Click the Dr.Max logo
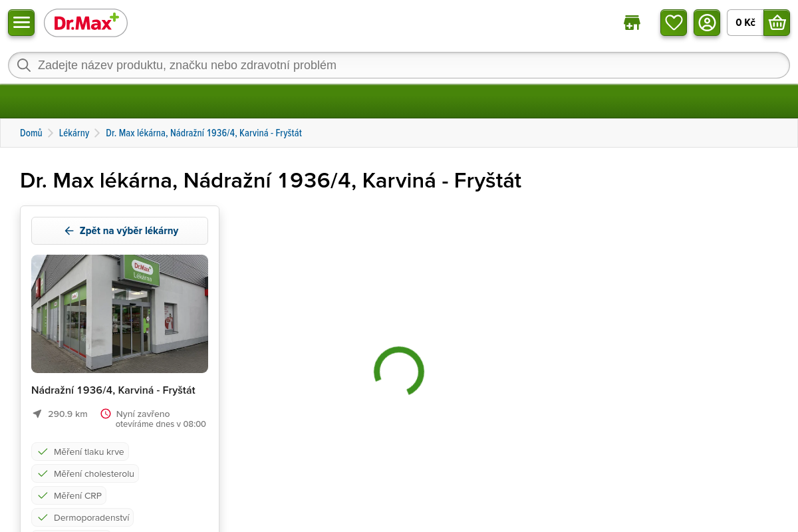Screen dimensions: 798x532 click(x=86, y=23)
